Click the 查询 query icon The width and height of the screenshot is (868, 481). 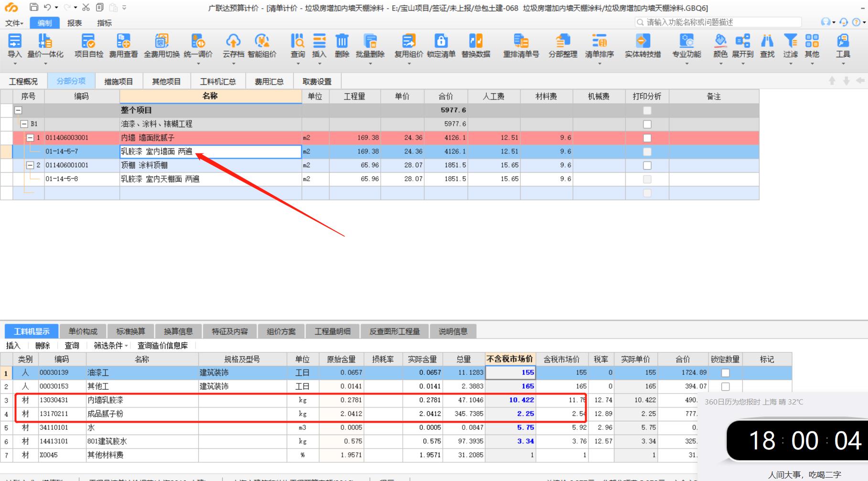point(298,41)
